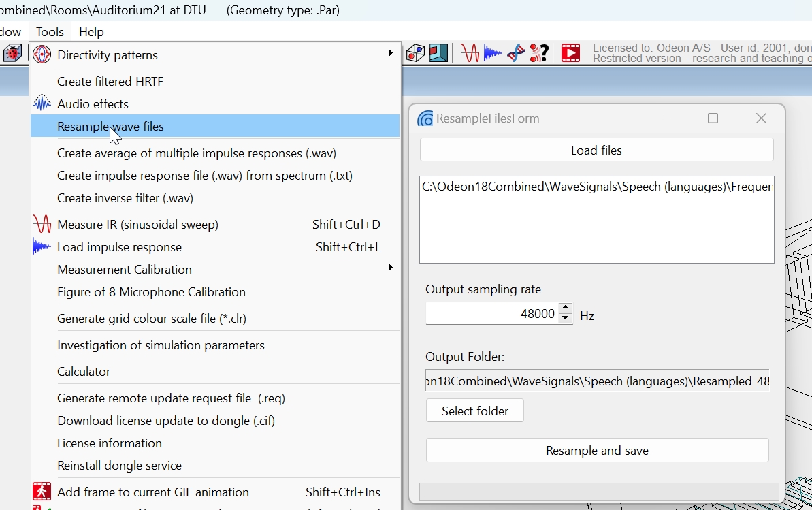Click the 3D cube with spheres toolbar icon
This screenshot has height=510, width=812.
(415, 53)
